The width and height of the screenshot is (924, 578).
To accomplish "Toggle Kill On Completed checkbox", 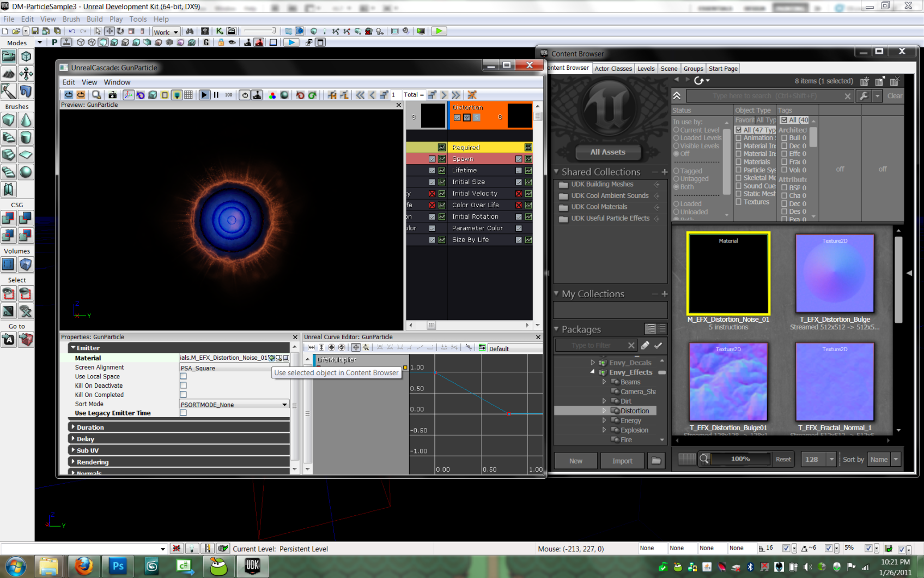I will [183, 394].
